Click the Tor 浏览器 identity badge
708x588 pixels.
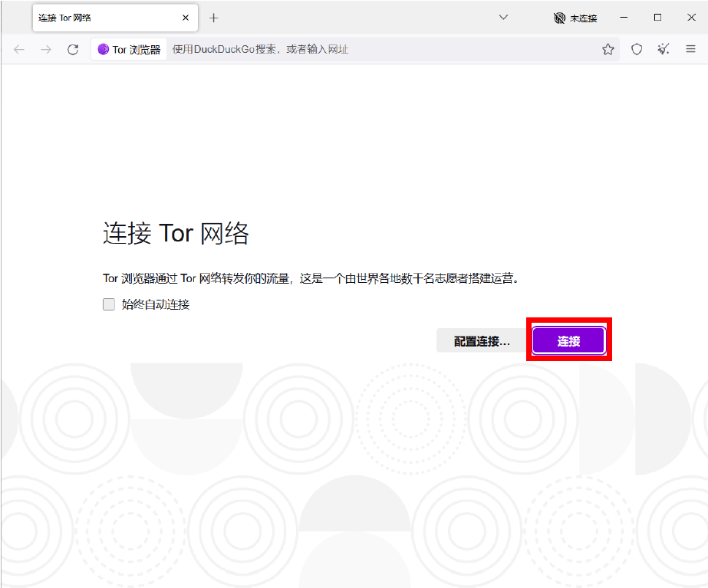coord(129,49)
